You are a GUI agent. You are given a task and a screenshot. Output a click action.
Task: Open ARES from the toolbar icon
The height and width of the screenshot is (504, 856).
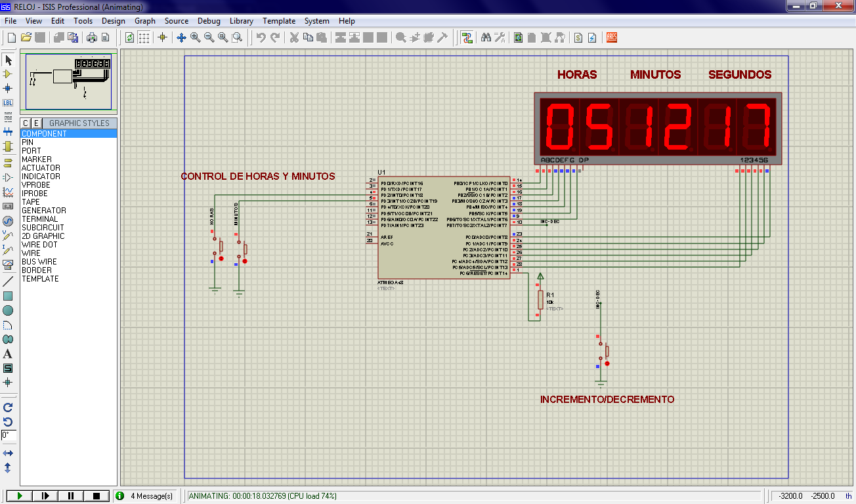point(610,37)
